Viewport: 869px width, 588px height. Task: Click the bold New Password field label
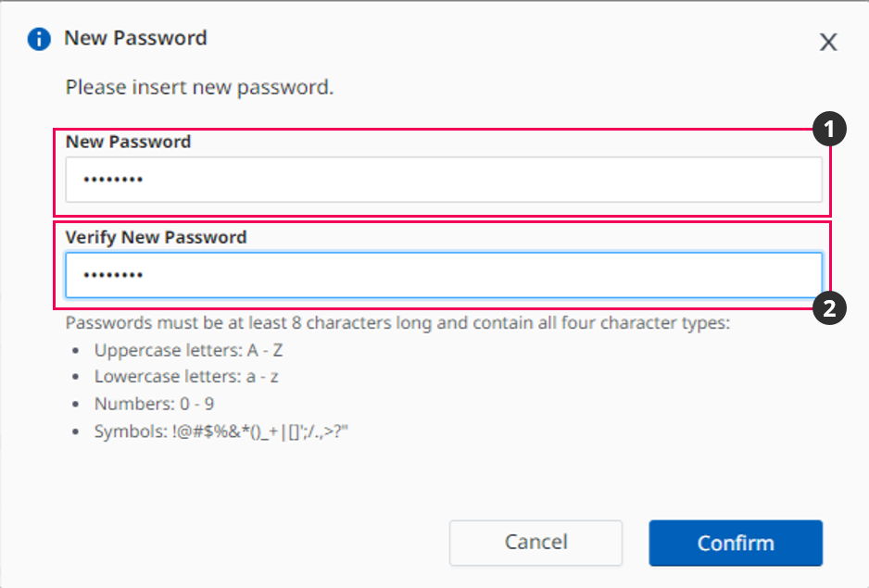coord(128,142)
